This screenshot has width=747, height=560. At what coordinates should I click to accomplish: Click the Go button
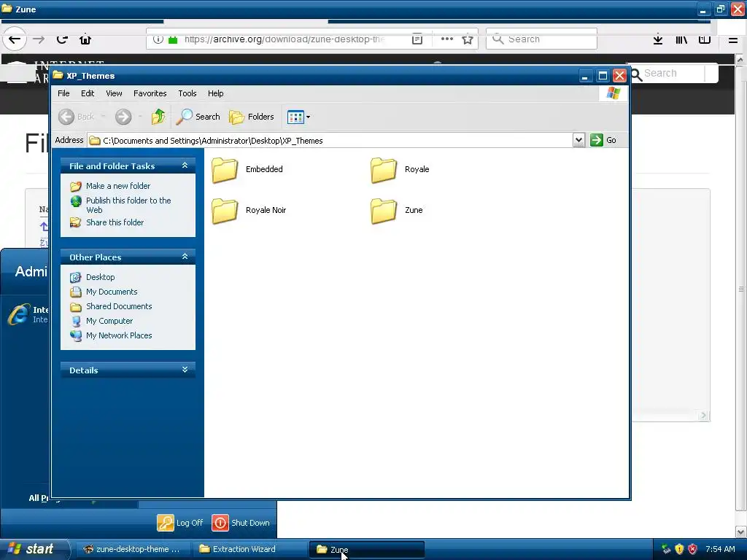coord(603,140)
